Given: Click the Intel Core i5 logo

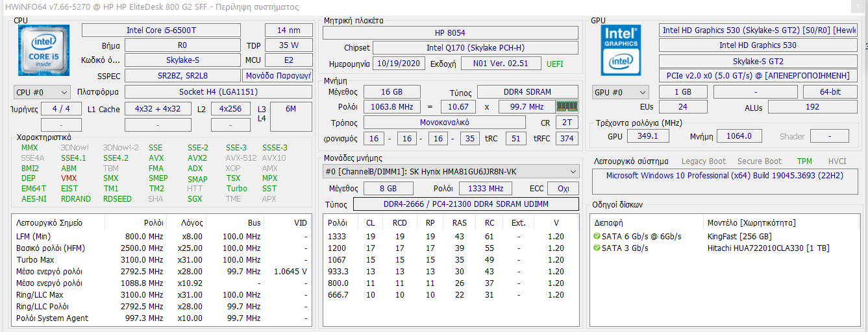Looking at the screenshot, I should pos(42,52).
